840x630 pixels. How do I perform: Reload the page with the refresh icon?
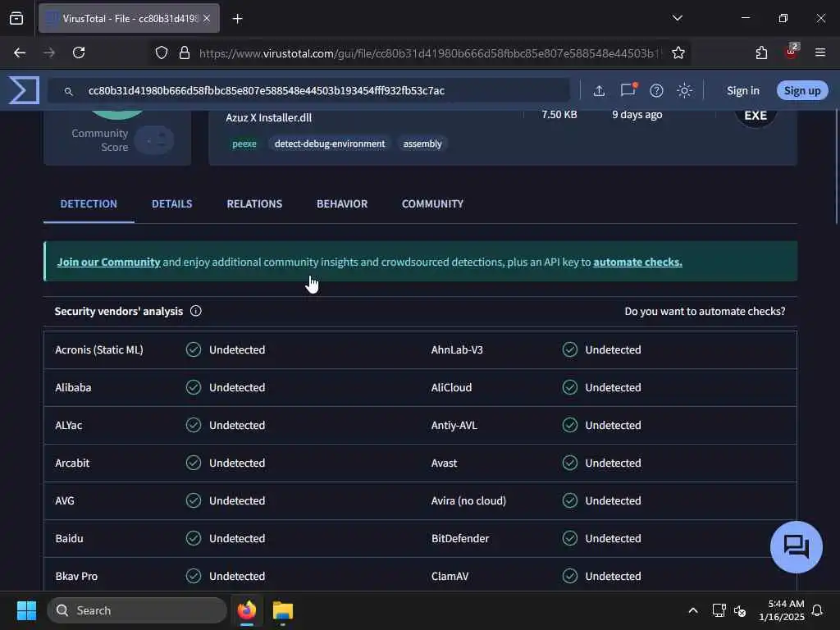click(x=79, y=52)
